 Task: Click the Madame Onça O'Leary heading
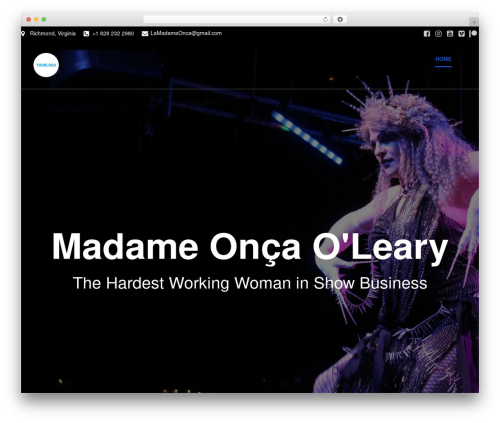250,248
